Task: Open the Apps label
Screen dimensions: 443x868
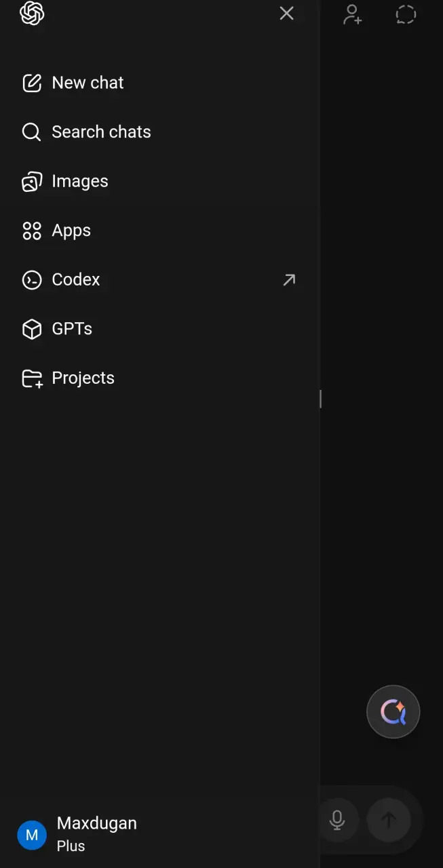Action: click(71, 231)
